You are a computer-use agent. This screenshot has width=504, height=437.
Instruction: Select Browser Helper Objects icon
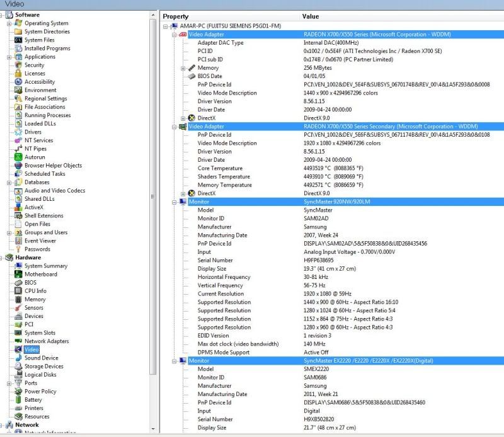point(18,165)
